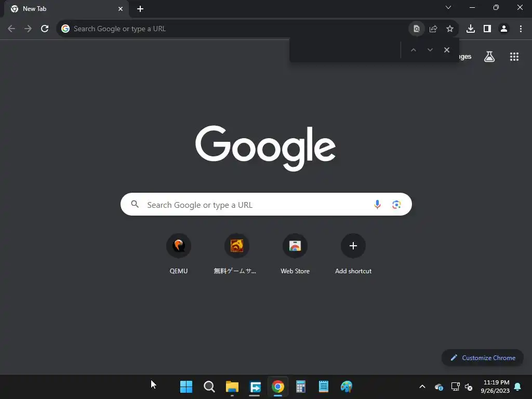
Task: Close the find bar
Action: 447,50
